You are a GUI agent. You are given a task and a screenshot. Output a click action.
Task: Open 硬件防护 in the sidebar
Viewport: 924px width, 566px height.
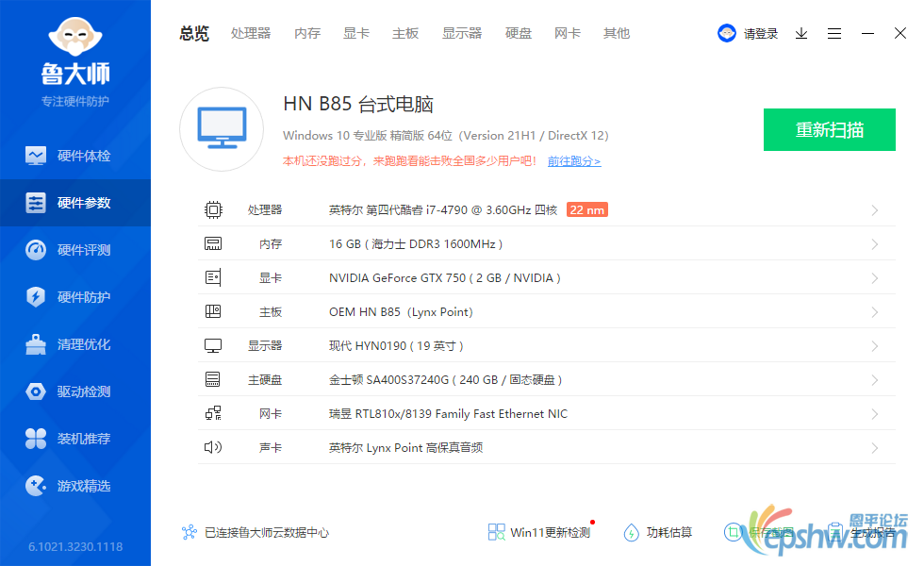75,297
